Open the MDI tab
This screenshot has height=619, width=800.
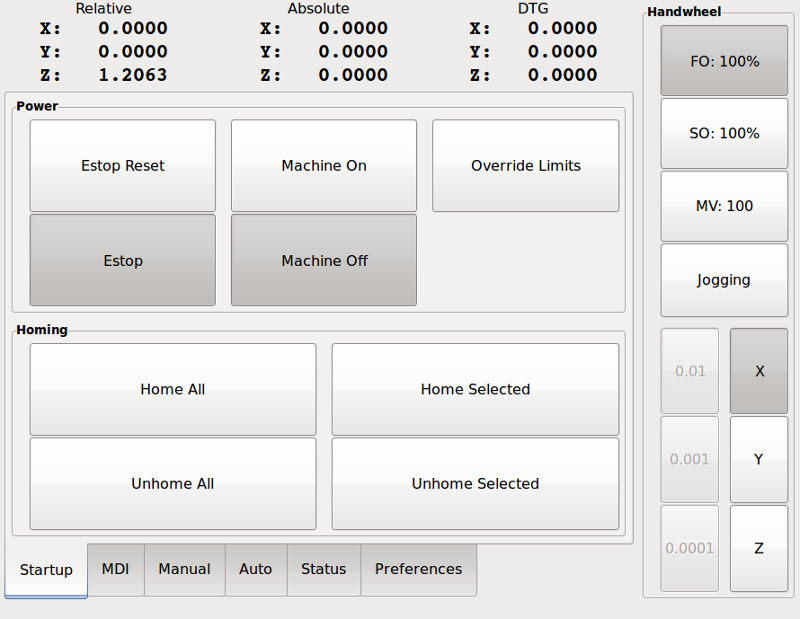115,569
